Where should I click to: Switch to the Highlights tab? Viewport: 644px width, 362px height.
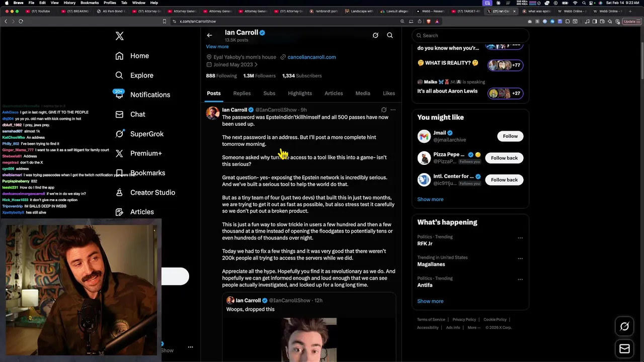(300, 94)
